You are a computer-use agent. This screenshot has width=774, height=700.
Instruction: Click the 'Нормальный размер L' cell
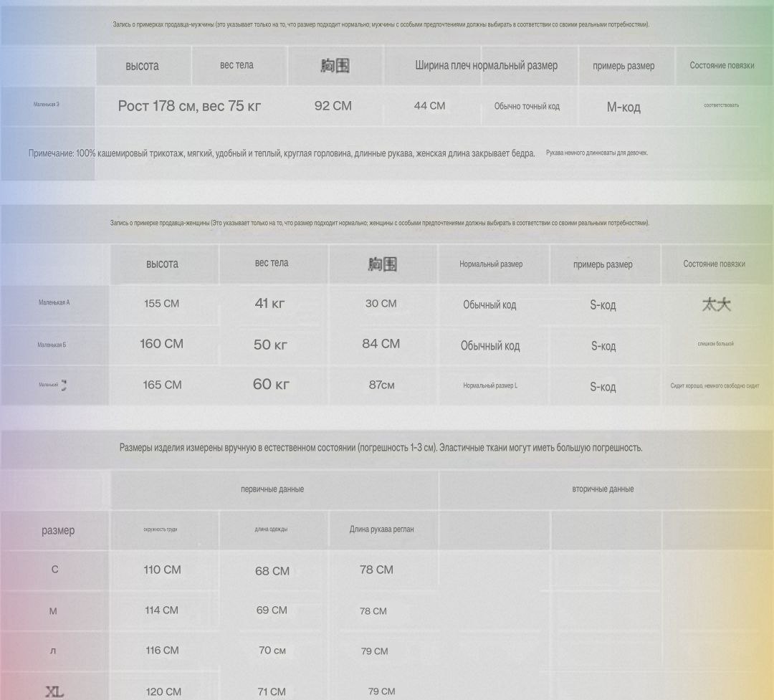click(490, 385)
